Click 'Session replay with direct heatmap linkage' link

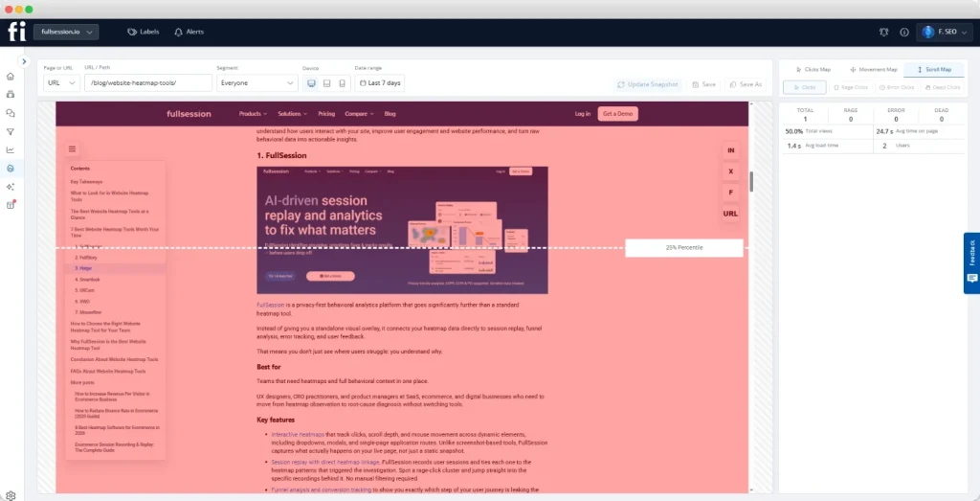pos(325,463)
